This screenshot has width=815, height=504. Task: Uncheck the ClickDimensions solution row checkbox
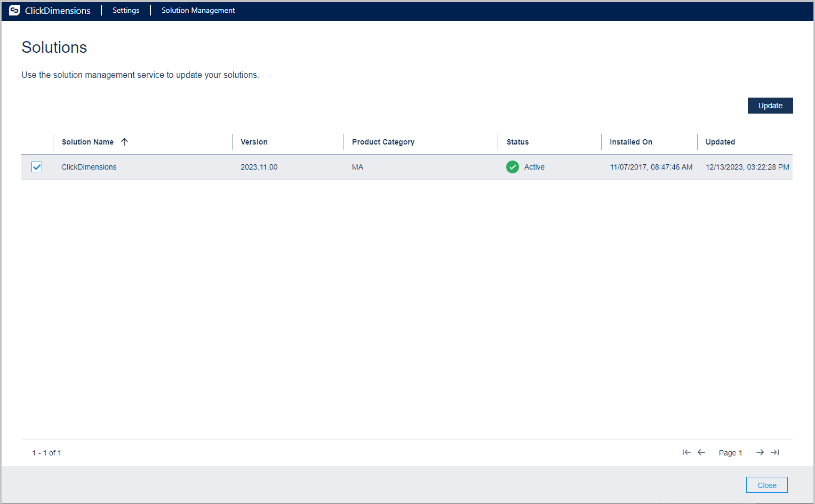[x=36, y=167]
